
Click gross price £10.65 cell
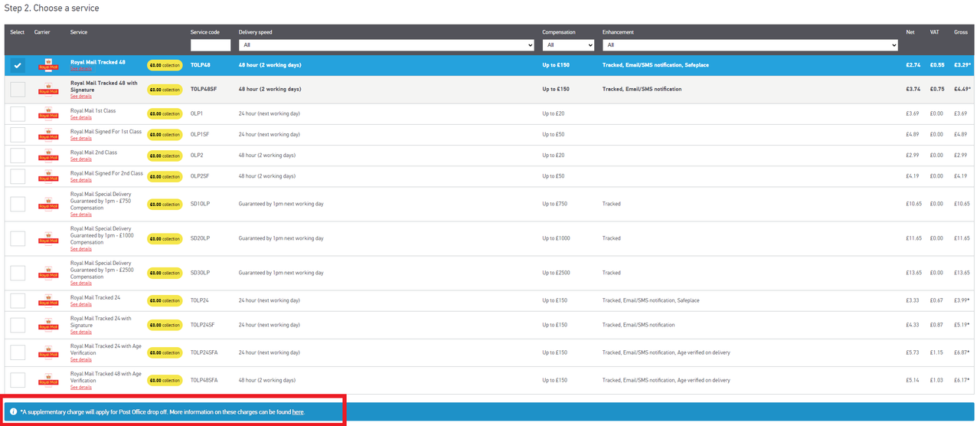pyautogui.click(x=962, y=204)
